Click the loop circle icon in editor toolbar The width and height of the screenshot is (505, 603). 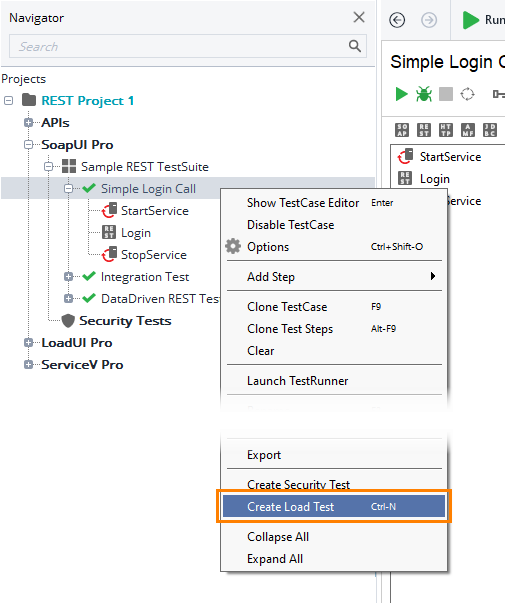coord(467,94)
